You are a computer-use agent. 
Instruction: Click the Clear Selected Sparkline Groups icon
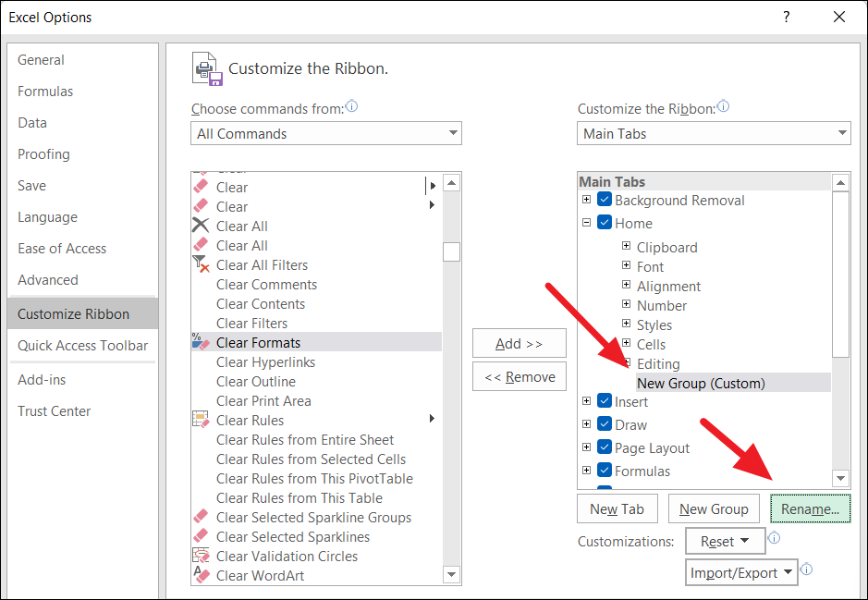201,517
